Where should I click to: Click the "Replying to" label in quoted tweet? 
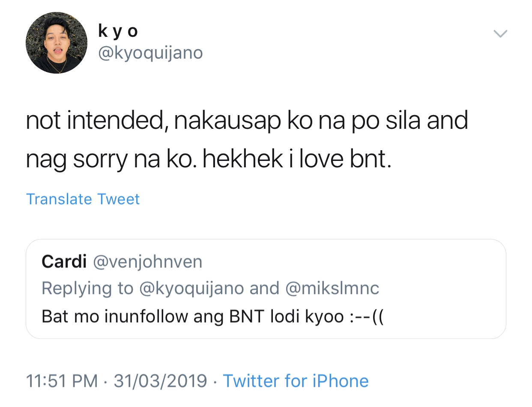[87, 288]
